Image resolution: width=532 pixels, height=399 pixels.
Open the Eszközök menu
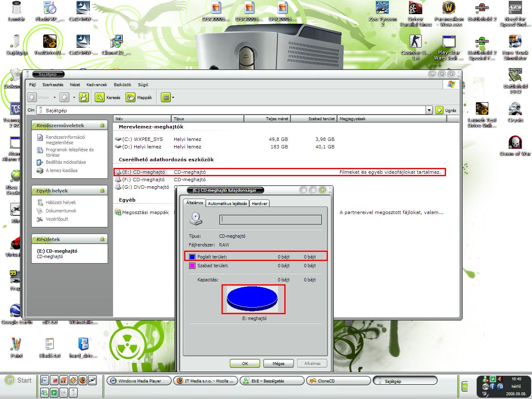[x=123, y=84]
